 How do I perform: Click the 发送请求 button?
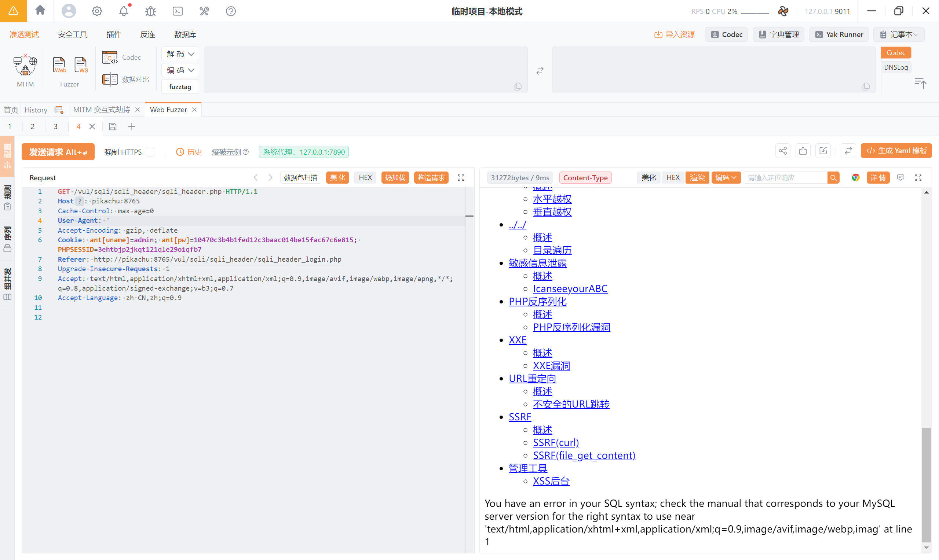pos(58,152)
